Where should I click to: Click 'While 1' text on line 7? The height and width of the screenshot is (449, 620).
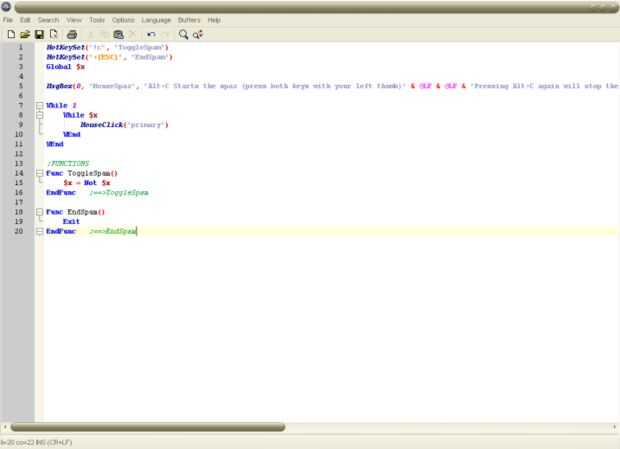click(x=61, y=106)
